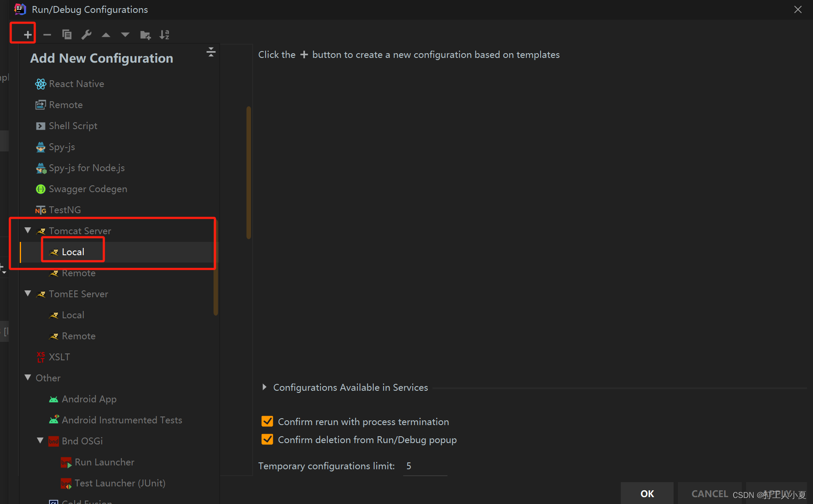Click the Move Down arrow icon
The image size is (813, 504).
125,35
